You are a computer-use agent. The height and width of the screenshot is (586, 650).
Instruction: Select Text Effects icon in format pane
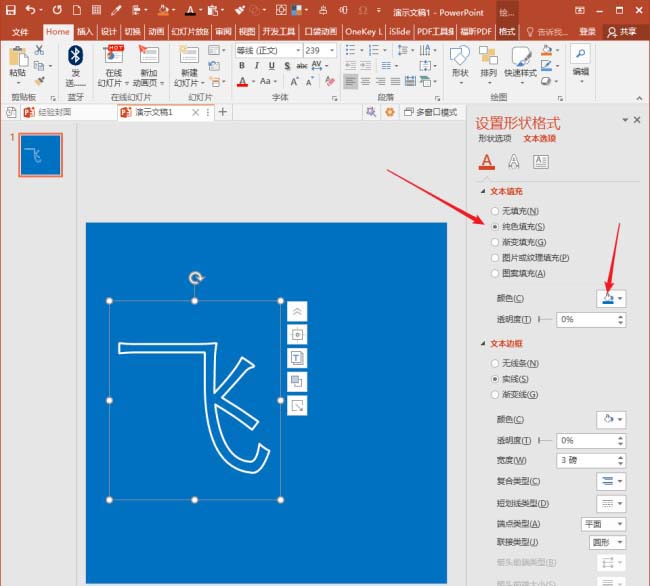(514, 162)
